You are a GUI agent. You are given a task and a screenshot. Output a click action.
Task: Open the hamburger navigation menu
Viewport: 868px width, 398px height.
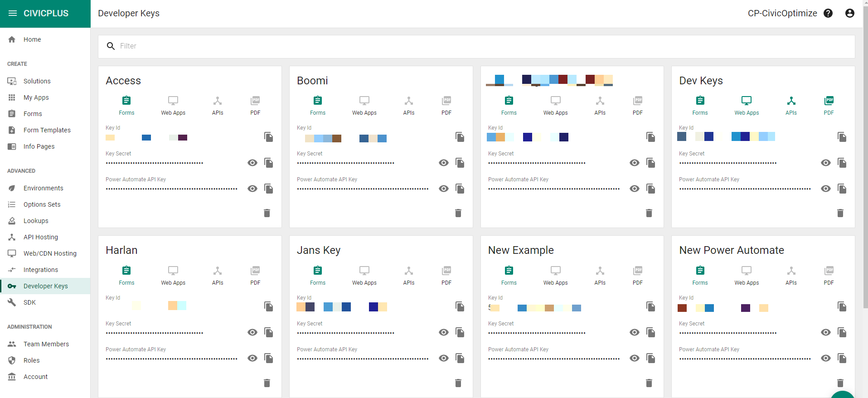pyautogui.click(x=13, y=13)
